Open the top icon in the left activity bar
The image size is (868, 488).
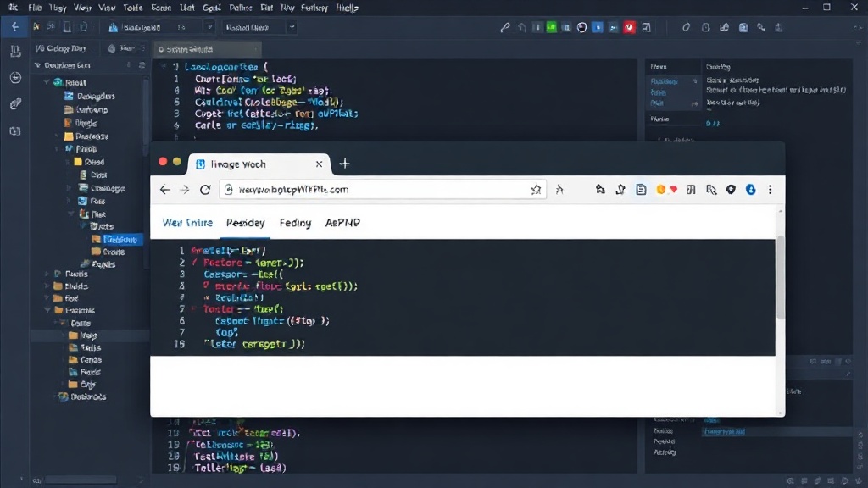[15, 52]
